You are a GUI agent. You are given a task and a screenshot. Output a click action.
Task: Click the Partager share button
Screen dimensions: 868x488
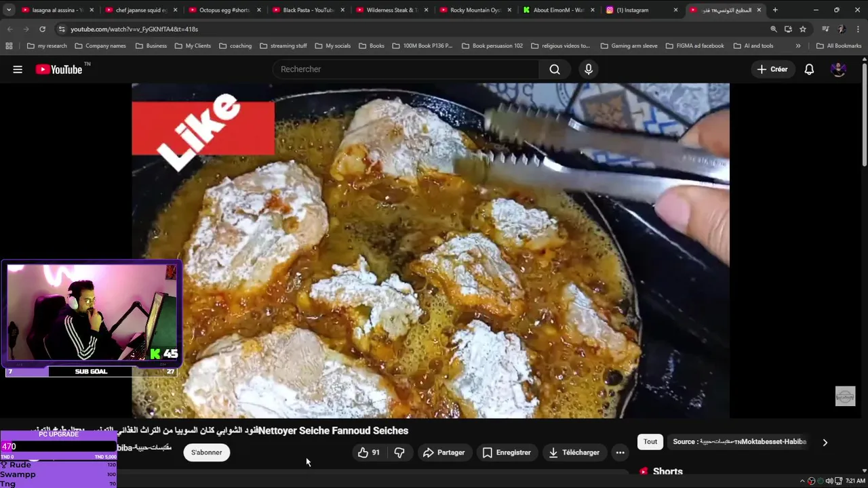point(443,453)
